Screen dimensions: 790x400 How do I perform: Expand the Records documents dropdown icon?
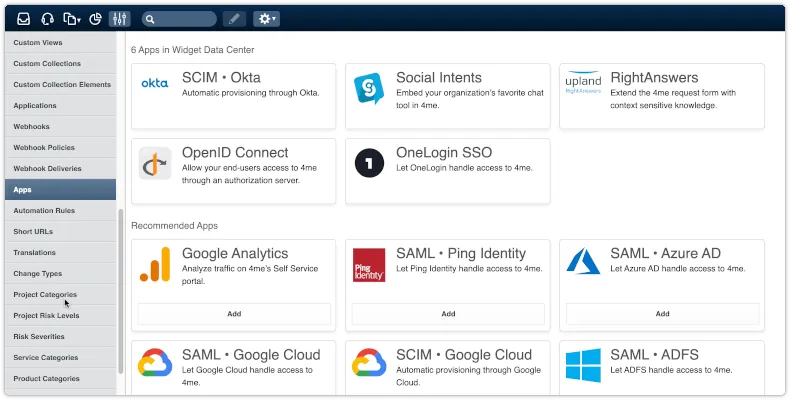(72, 19)
